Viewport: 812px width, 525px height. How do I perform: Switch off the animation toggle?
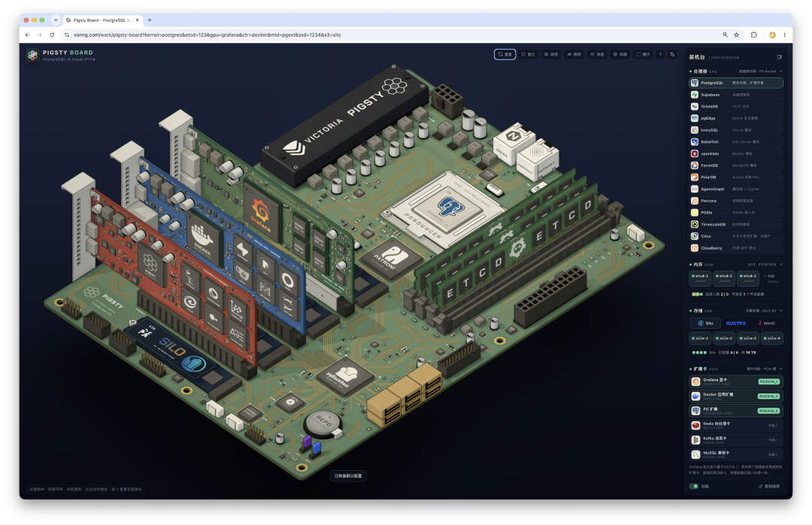pyautogui.click(x=694, y=486)
